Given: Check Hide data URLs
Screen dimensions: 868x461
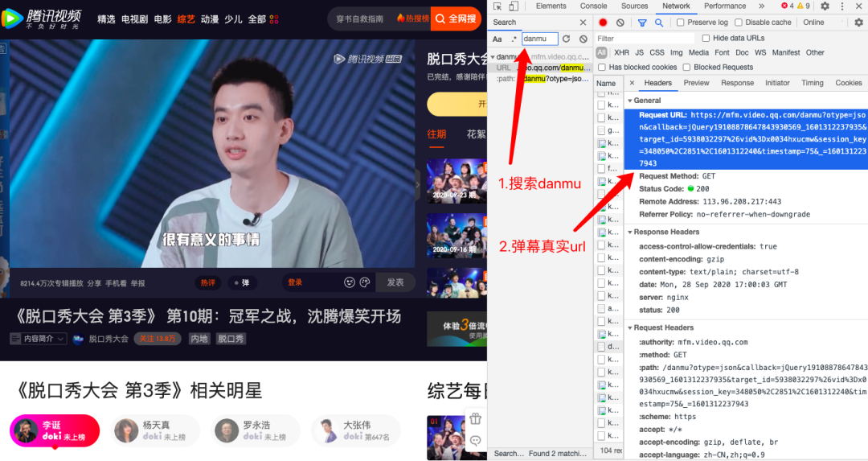Looking at the screenshot, I should (x=706, y=39).
